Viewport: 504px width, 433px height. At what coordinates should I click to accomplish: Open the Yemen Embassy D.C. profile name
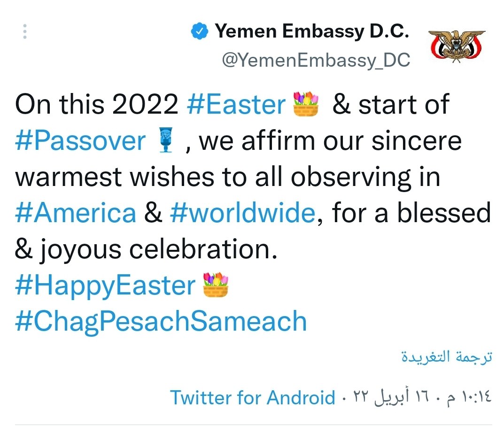click(312, 31)
